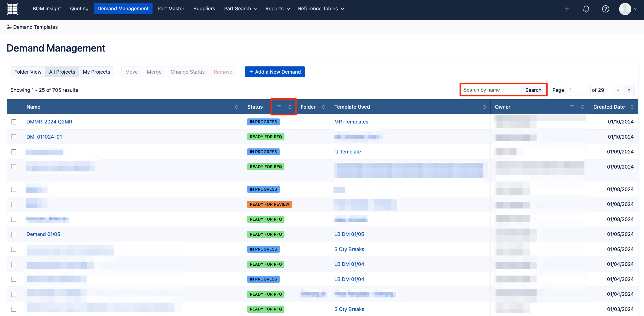Viewport: 644px width, 316px height.
Task: Open user avatar profile menu
Action: 628,9
